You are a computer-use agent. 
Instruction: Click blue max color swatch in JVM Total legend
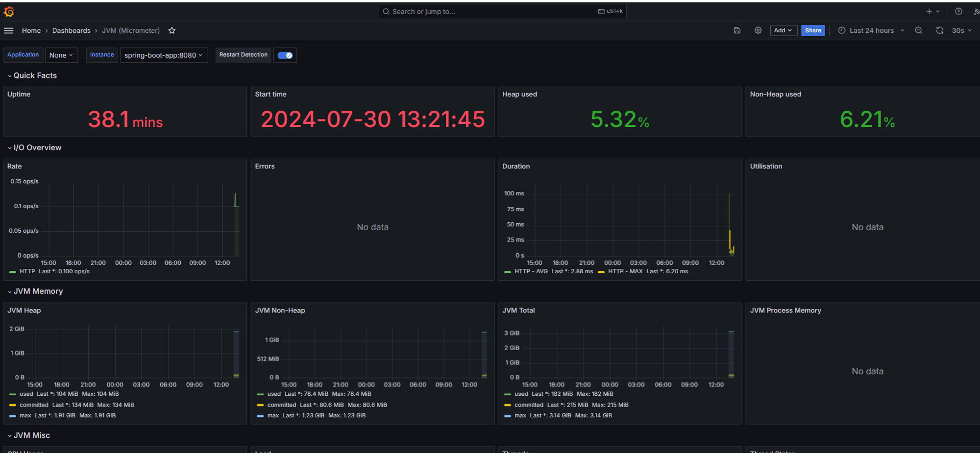(508, 416)
